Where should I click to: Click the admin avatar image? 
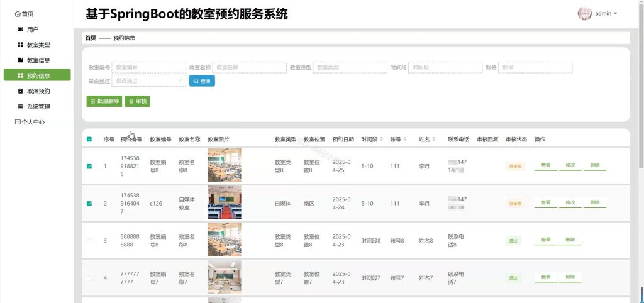[x=584, y=14]
